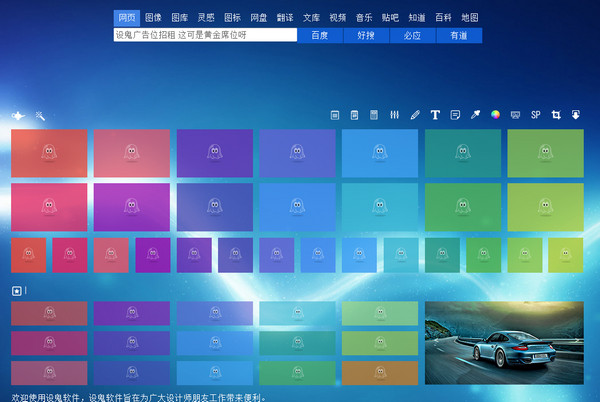
Task: Click the magic wand icon
Action: coord(40,116)
